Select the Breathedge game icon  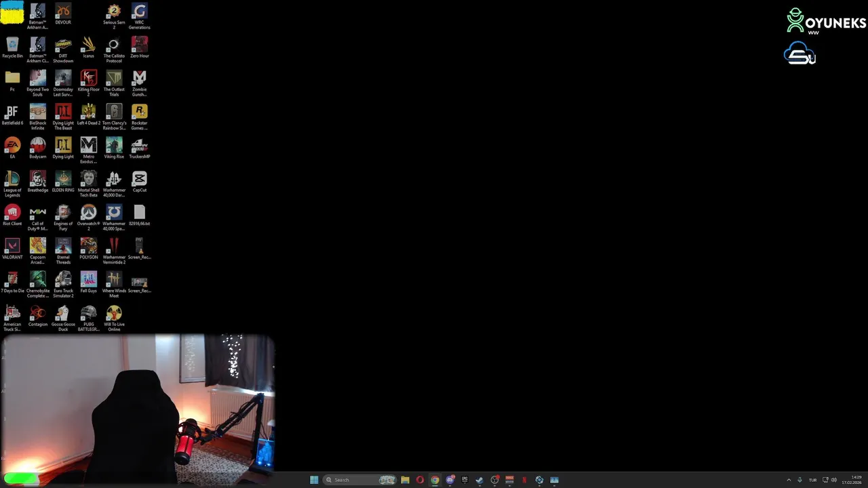[x=37, y=182]
